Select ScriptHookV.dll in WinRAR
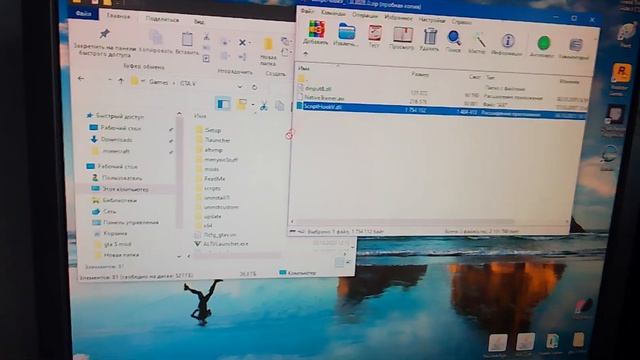 pyautogui.click(x=441, y=110)
